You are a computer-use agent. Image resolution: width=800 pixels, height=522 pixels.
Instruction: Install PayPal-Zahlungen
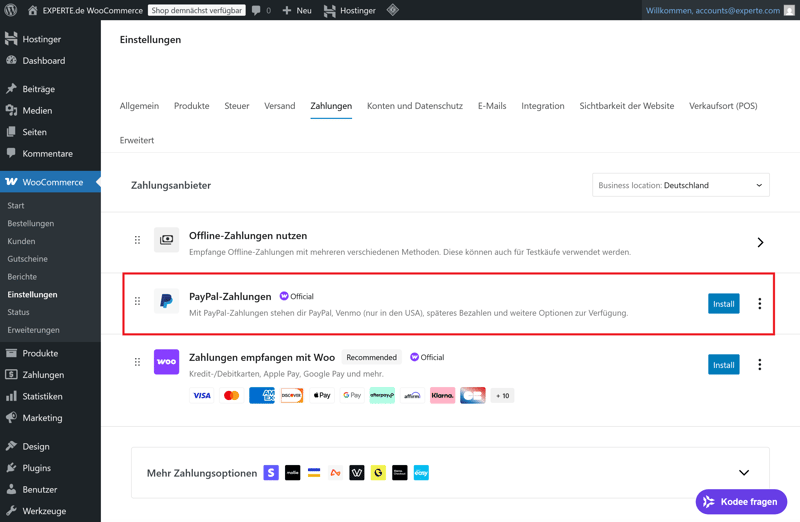[x=723, y=304]
